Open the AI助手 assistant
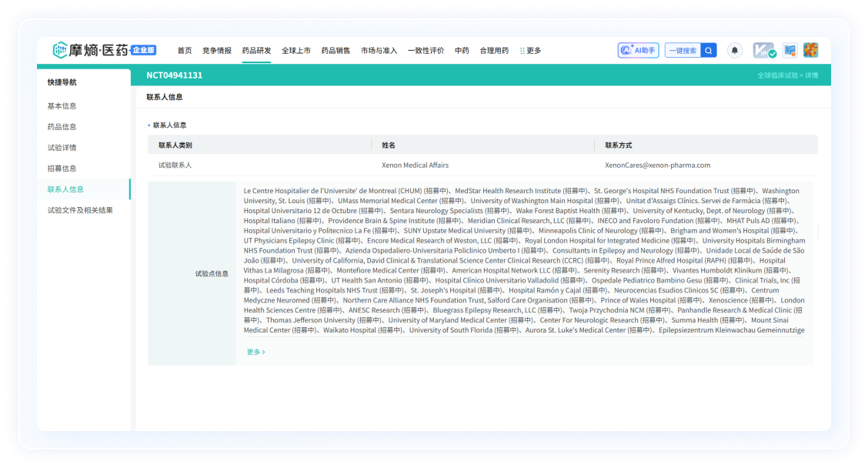This screenshot has height=468, width=868. click(638, 50)
